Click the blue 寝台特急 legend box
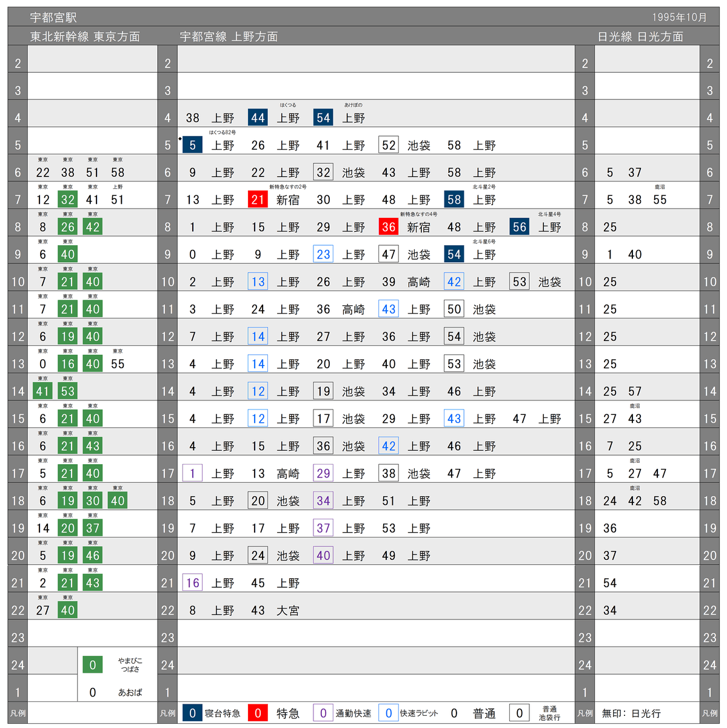 pos(192,713)
